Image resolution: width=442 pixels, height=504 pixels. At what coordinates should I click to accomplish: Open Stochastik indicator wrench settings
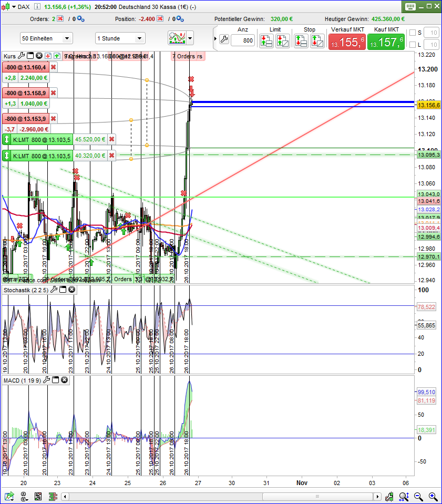54,290
